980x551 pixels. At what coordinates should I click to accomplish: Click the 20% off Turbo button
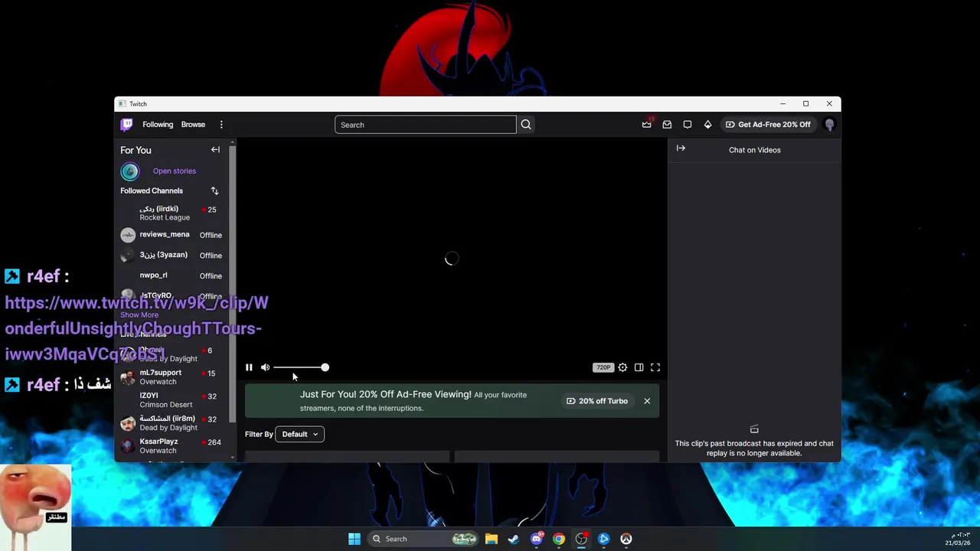point(597,401)
